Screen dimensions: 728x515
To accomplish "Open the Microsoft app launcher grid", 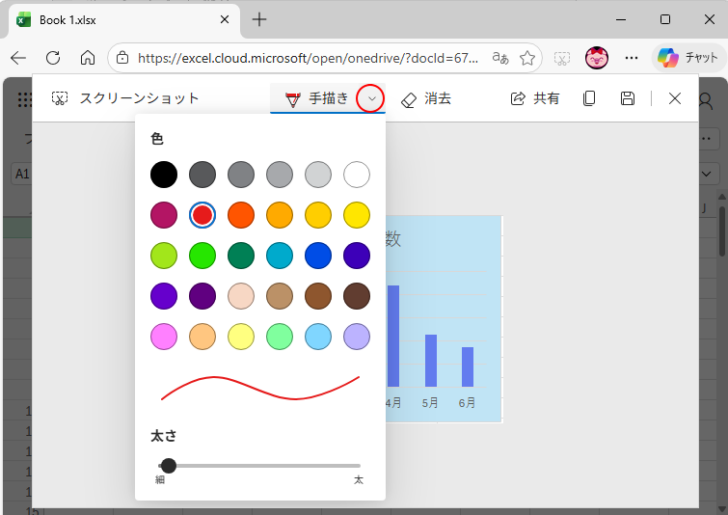I will pyautogui.click(x=24, y=99).
